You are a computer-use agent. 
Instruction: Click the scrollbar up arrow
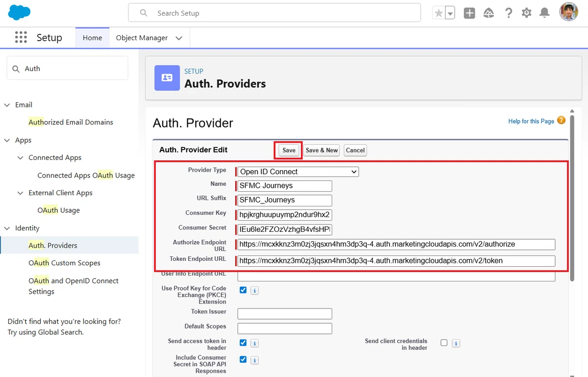572,111
